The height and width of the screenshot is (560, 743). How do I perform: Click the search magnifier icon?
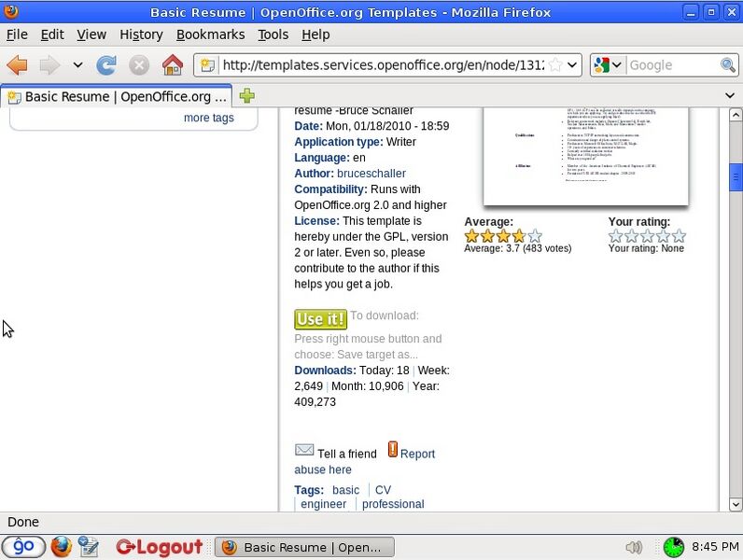tap(728, 65)
